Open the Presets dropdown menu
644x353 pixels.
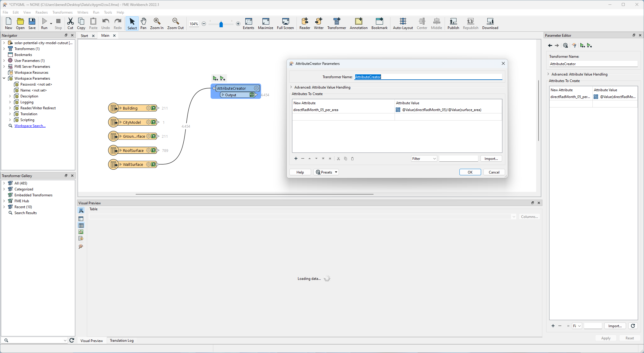pyautogui.click(x=326, y=172)
